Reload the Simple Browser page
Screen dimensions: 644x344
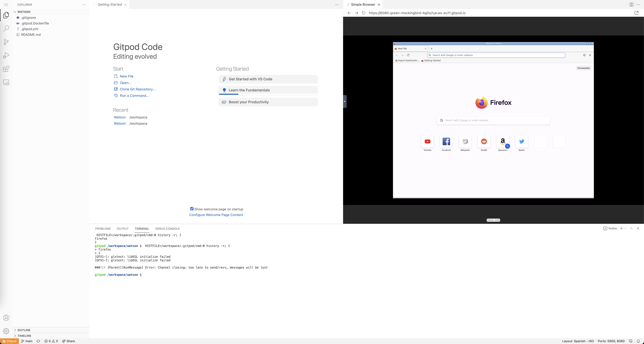[363, 13]
